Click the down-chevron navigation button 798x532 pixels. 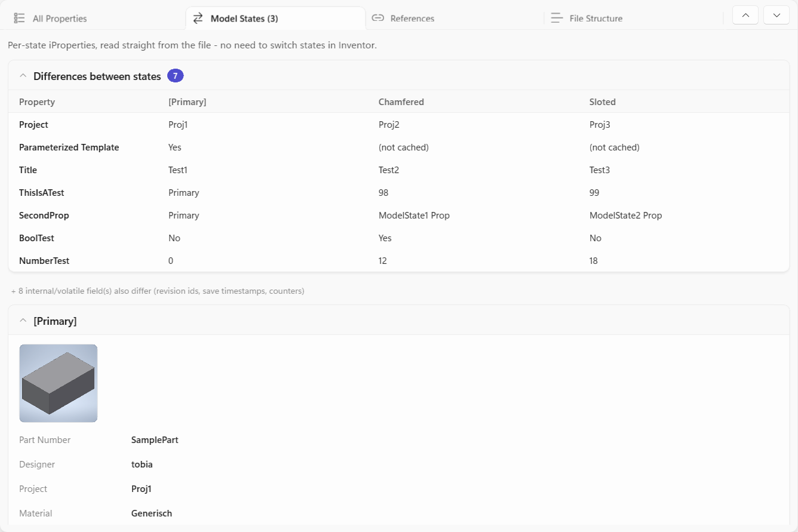(x=776, y=15)
